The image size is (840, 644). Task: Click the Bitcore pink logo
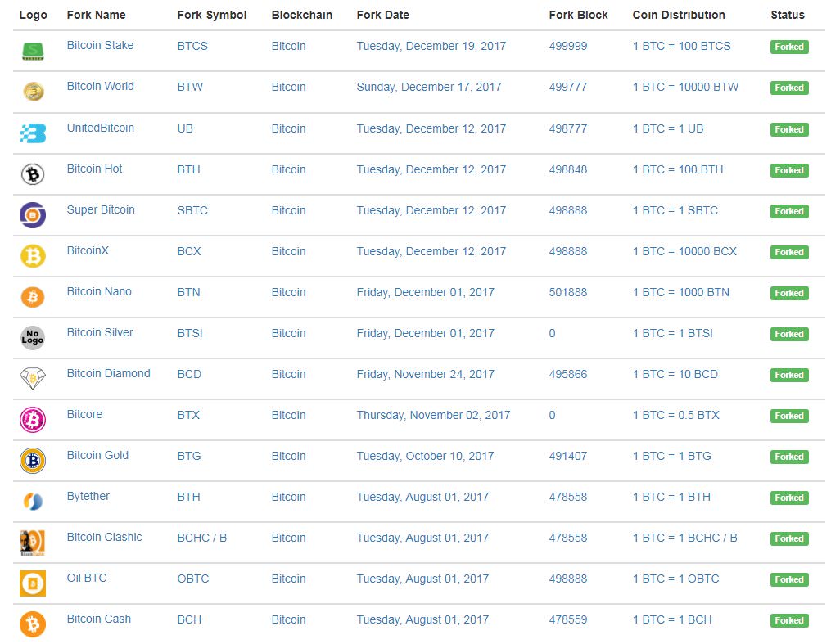point(33,420)
